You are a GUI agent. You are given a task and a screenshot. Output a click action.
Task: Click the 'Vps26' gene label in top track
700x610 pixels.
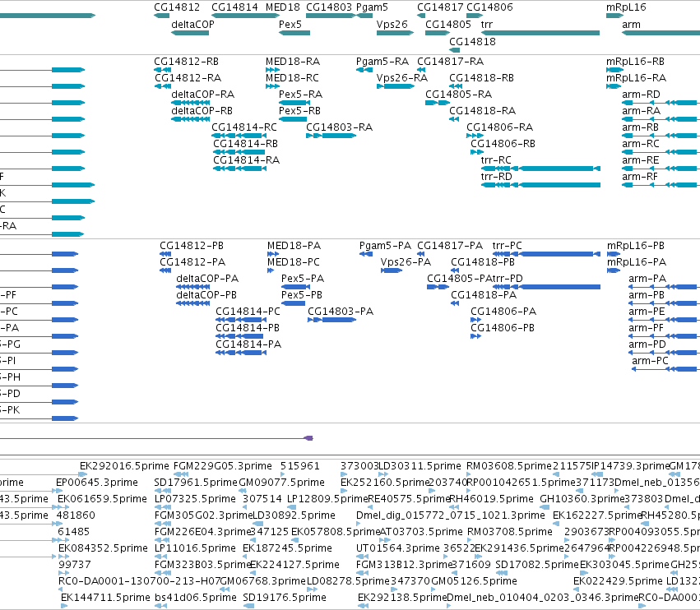(x=392, y=25)
